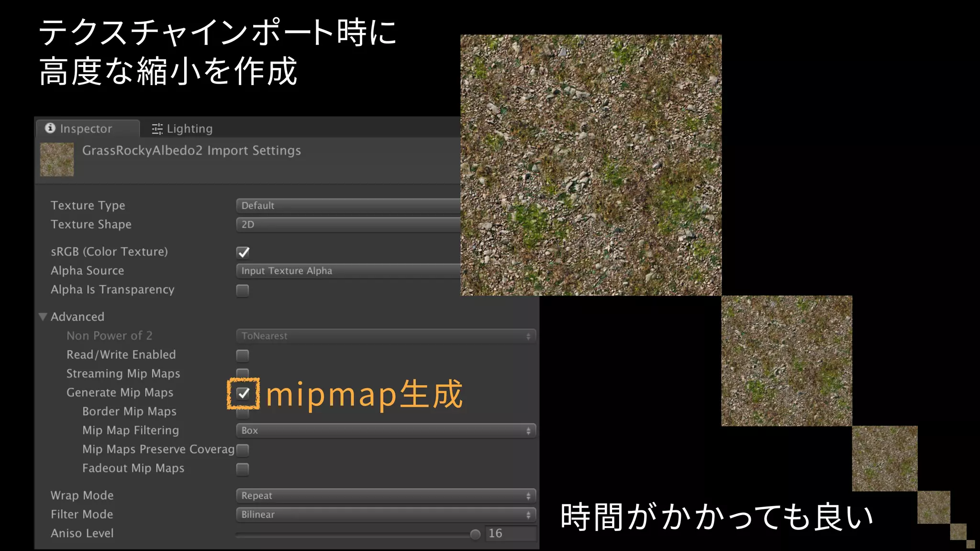The height and width of the screenshot is (551, 980).
Task: Toggle the sRGB (Color Texture) checkbox
Action: pyautogui.click(x=243, y=252)
